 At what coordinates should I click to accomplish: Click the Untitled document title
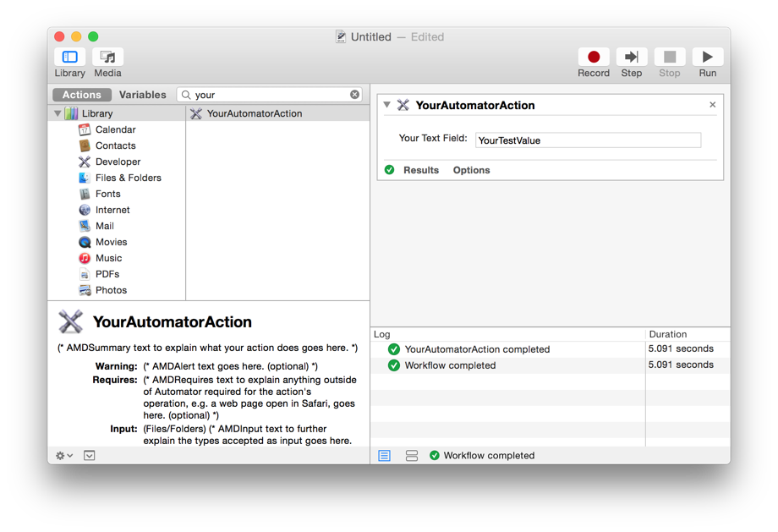[370, 36]
